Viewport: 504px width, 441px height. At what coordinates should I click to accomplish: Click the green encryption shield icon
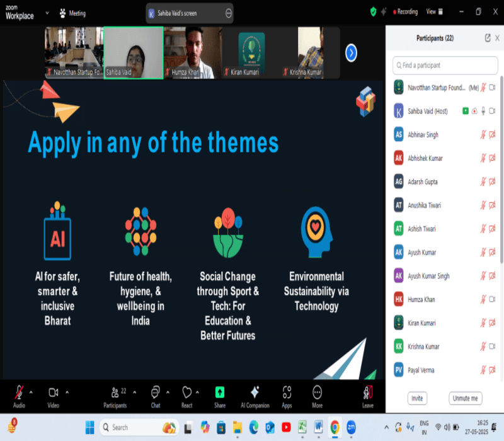pos(374,12)
